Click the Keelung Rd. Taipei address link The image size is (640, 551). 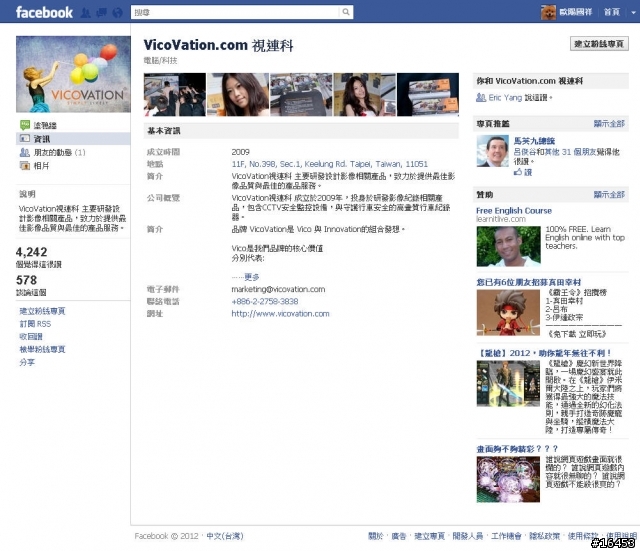(329, 164)
